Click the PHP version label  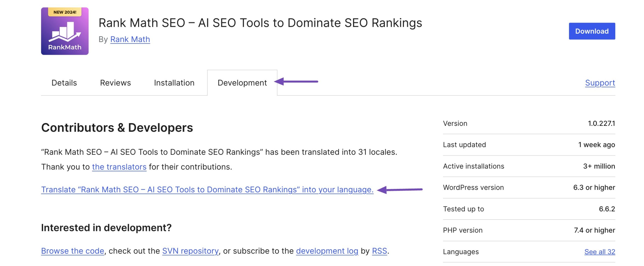463,230
